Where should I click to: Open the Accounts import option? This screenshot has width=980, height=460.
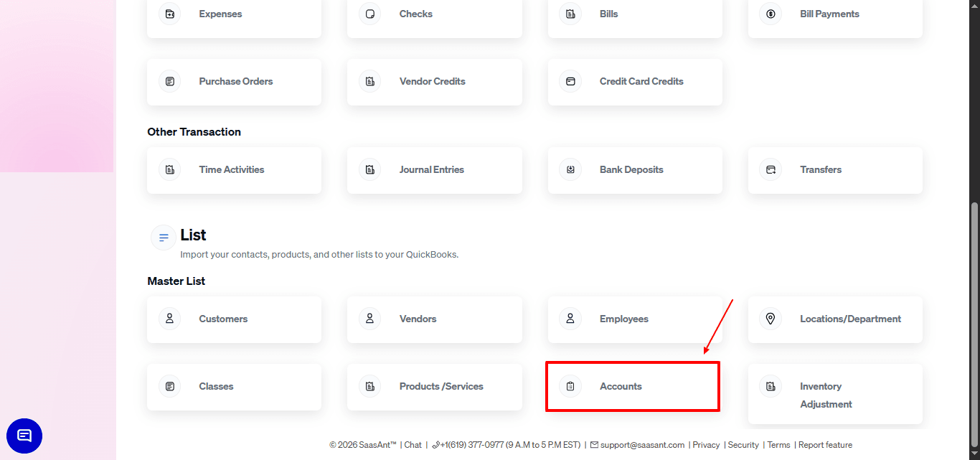click(632, 386)
